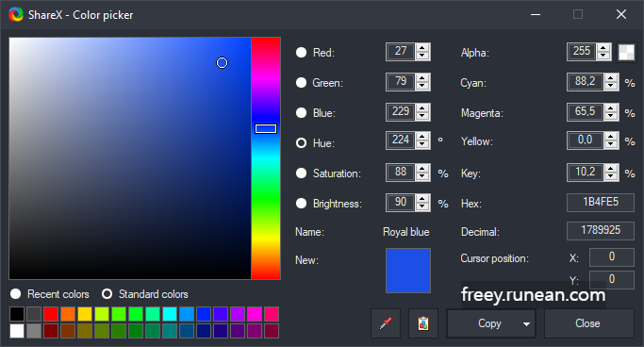Increase the Blue value with up arrow
644x347 pixels.
(422, 108)
